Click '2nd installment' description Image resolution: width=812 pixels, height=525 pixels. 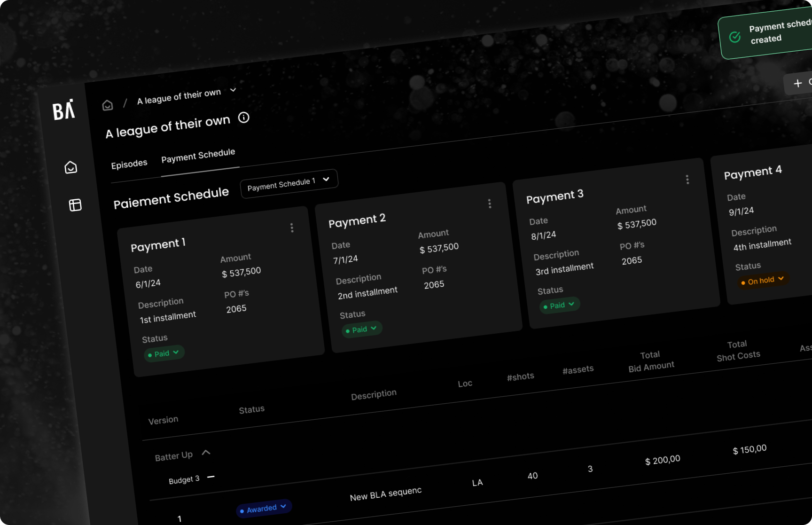pyautogui.click(x=367, y=293)
